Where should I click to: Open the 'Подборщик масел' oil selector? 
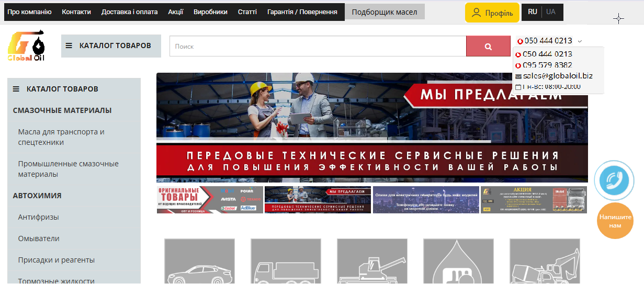[385, 12]
